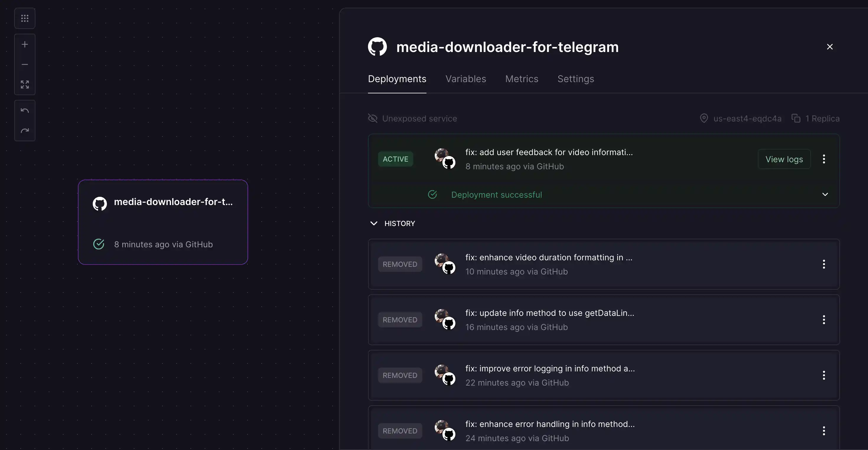Click '24 minutes ago via GitHub' timestamp

pyautogui.click(x=517, y=438)
